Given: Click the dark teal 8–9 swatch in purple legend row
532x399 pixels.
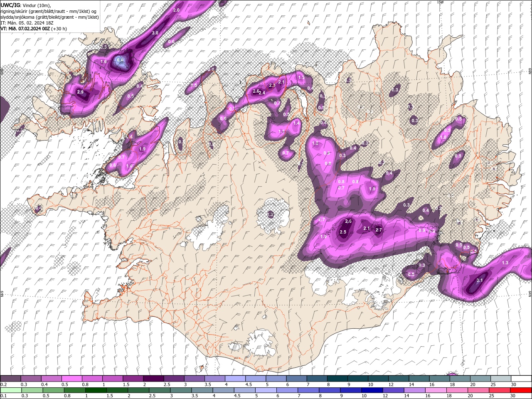Looking at the screenshot, I should click(x=337, y=379).
